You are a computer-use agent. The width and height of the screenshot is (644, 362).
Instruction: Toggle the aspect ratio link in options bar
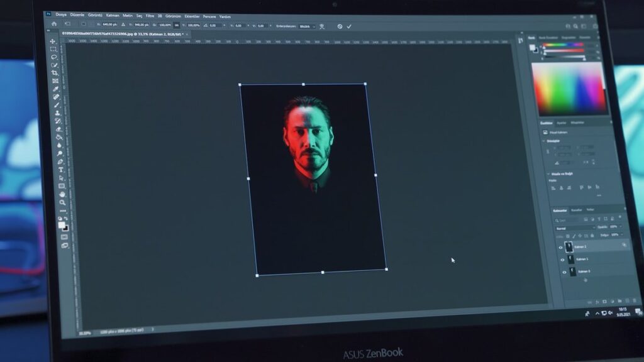coord(177,25)
